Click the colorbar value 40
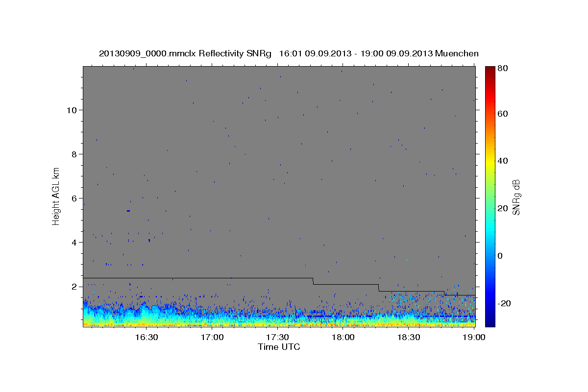The image size is (588, 392). 503,161
